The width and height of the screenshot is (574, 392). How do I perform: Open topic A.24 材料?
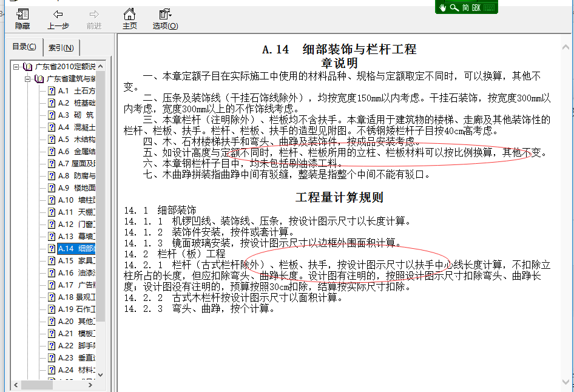[x=76, y=370]
